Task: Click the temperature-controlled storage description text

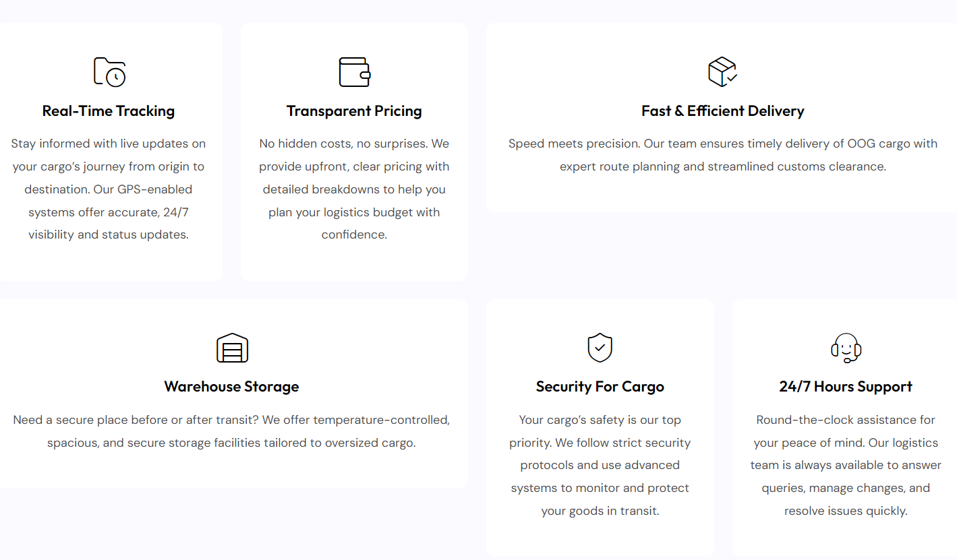Action: (231, 431)
